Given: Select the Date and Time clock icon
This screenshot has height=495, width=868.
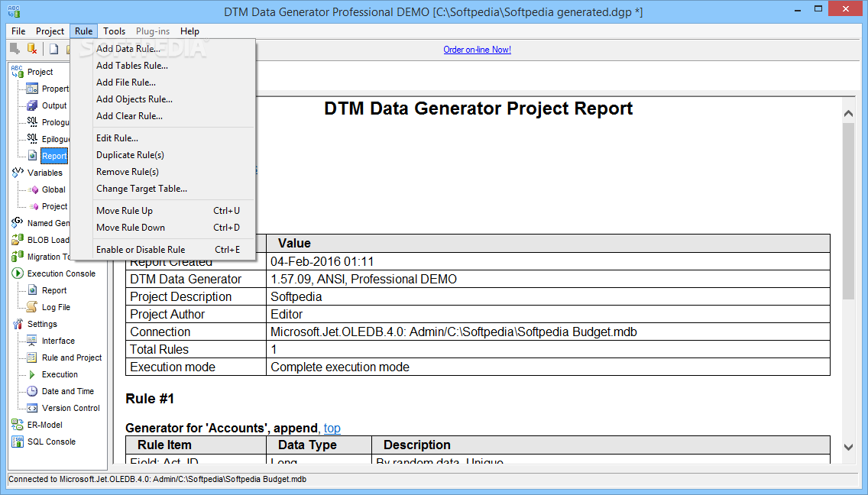Looking at the screenshot, I should tap(33, 391).
